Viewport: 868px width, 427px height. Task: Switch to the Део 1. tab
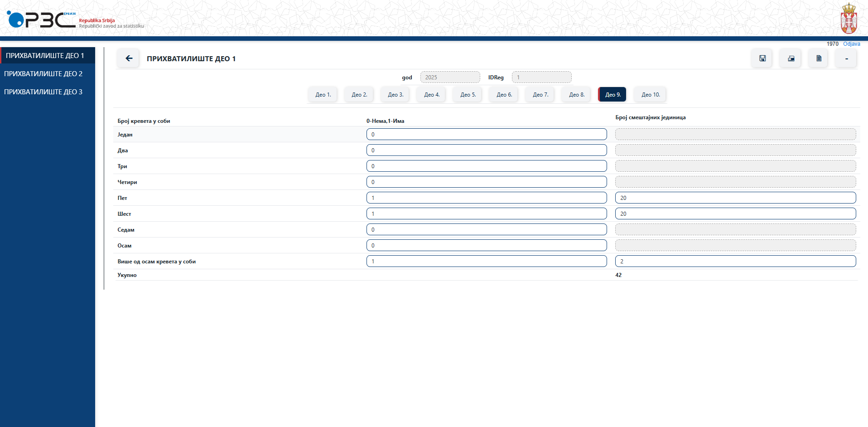point(323,94)
